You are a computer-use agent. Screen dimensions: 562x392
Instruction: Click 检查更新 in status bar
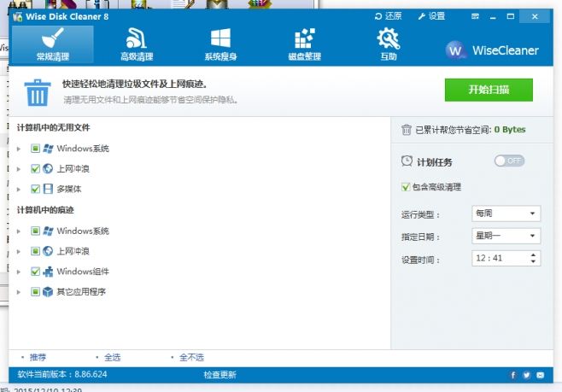click(x=220, y=375)
